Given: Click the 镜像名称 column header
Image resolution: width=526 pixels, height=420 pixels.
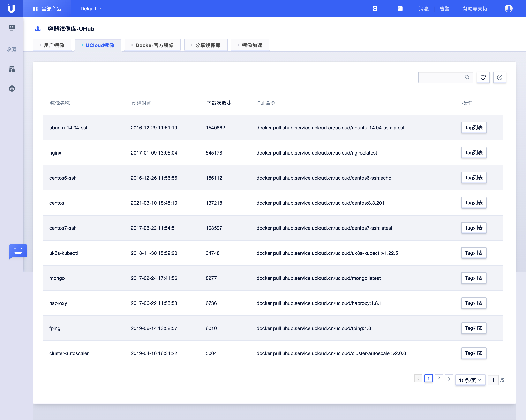Looking at the screenshot, I should [x=60, y=103].
